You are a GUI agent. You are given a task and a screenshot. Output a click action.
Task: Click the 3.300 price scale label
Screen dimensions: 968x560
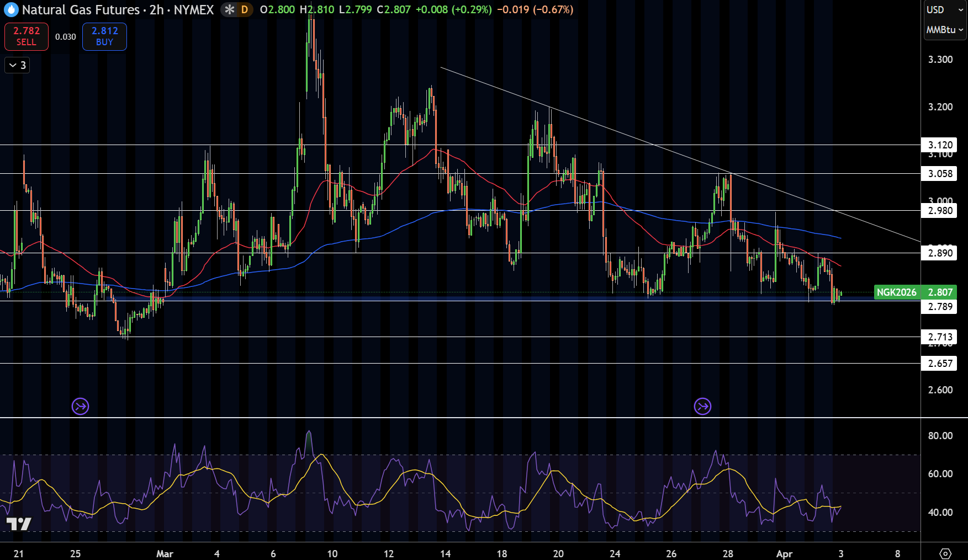(x=940, y=60)
